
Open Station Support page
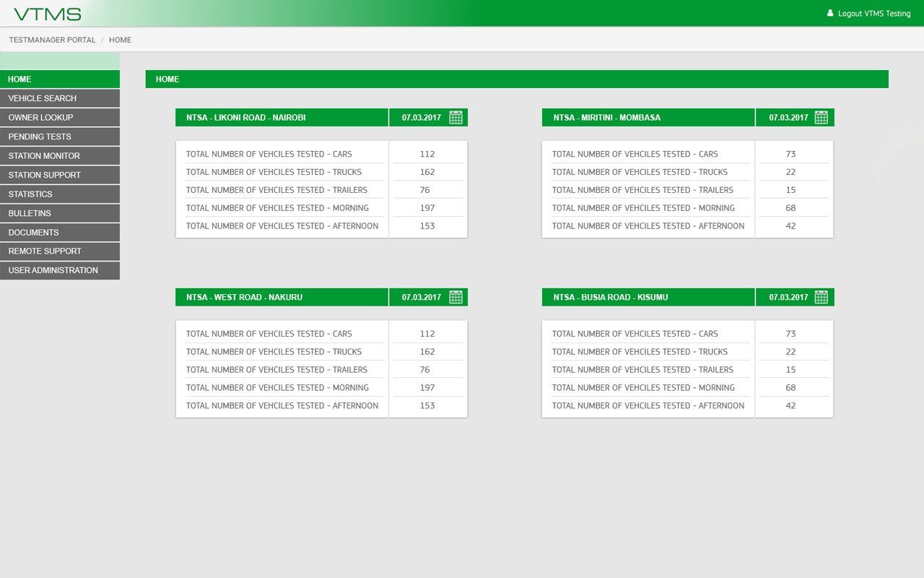point(60,175)
